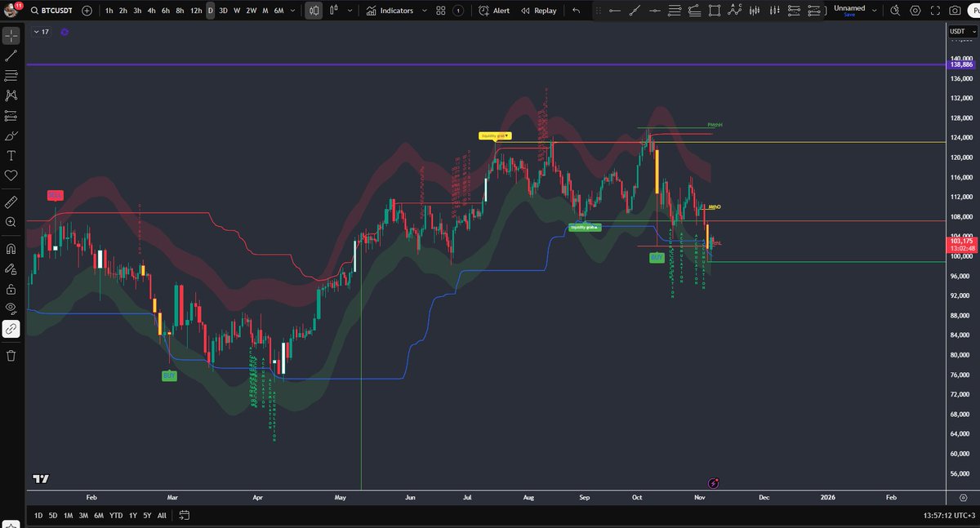Select the Trend Line drawing tool

click(x=11, y=55)
